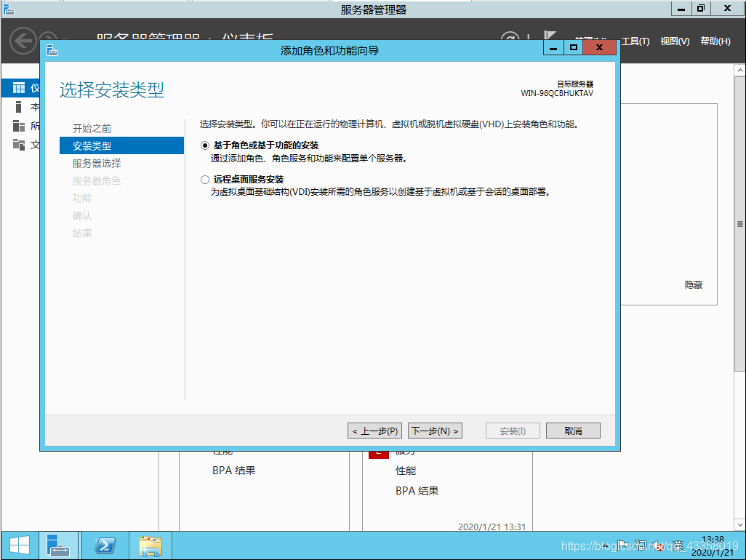Open the 工具(T) menu in Server Manager
The width and height of the screenshot is (746, 560).
635,41
